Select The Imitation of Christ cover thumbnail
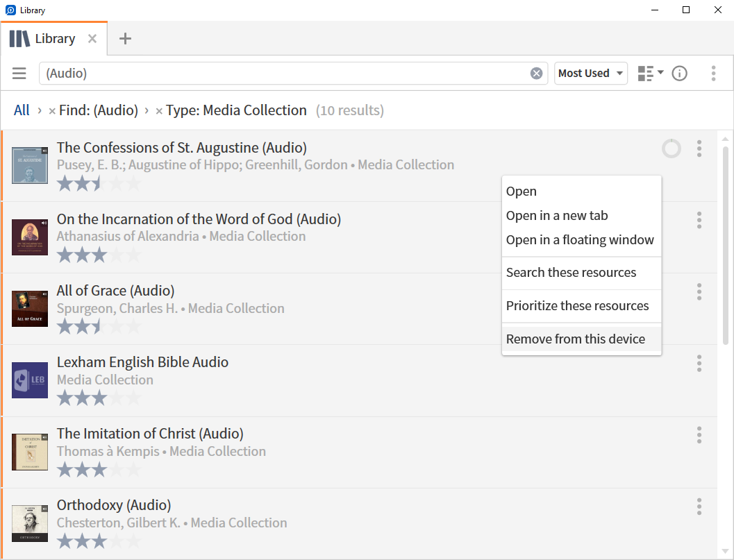The width and height of the screenshot is (734, 560). (x=30, y=452)
